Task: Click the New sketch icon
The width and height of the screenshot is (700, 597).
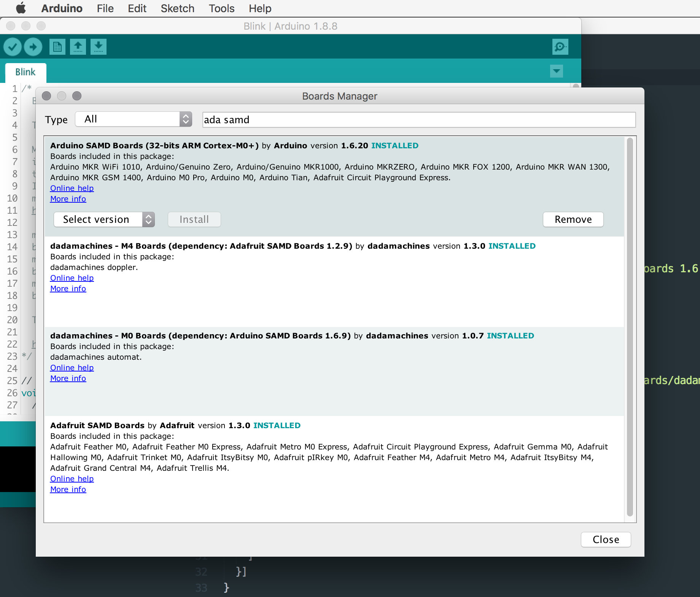Action: coord(57,47)
